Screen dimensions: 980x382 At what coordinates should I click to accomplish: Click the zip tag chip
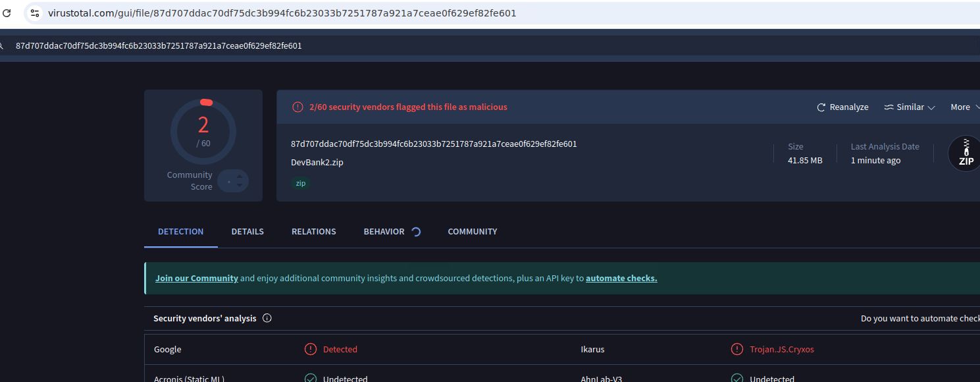[301, 183]
